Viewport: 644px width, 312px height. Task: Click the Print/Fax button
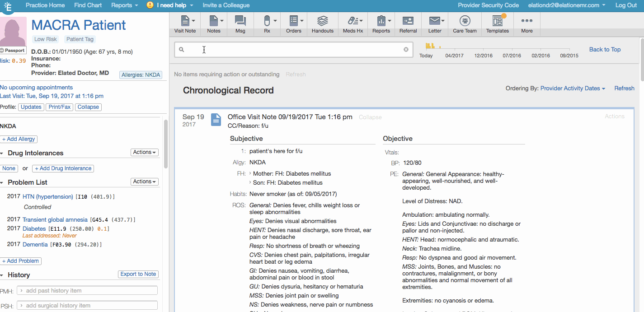tap(60, 107)
